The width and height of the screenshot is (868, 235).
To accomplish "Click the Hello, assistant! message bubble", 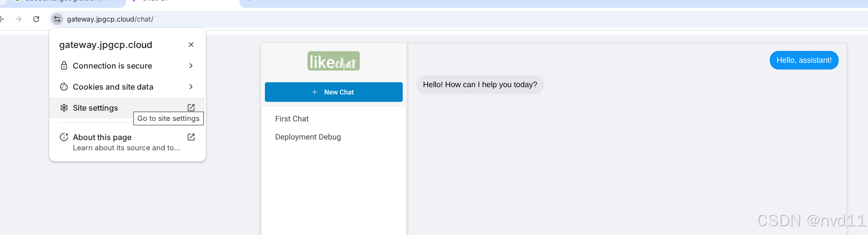I will tap(804, 60).
